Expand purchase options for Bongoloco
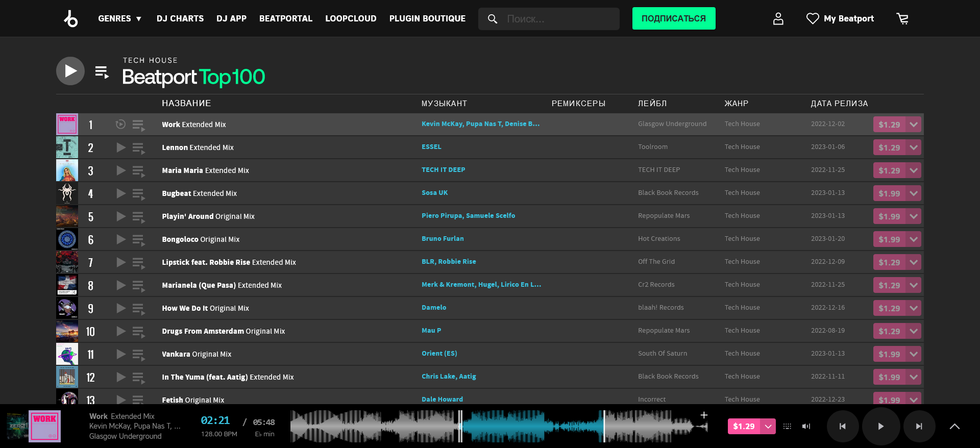980x448 pixels. point(914,239)
